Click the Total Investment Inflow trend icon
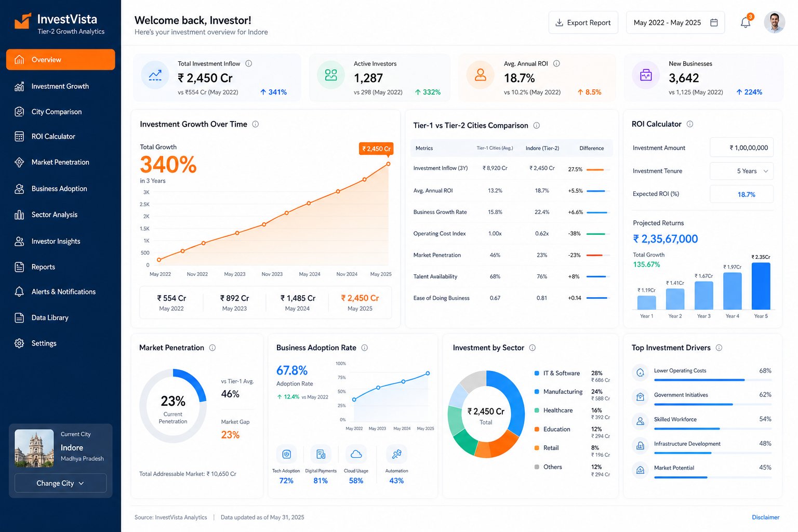This screenshot has height=532, width=798. pyautogui.click(x=155, y=75)
